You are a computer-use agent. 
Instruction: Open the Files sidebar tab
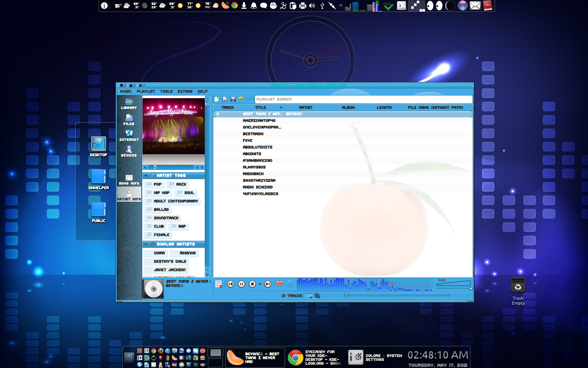tap(129, 120)
